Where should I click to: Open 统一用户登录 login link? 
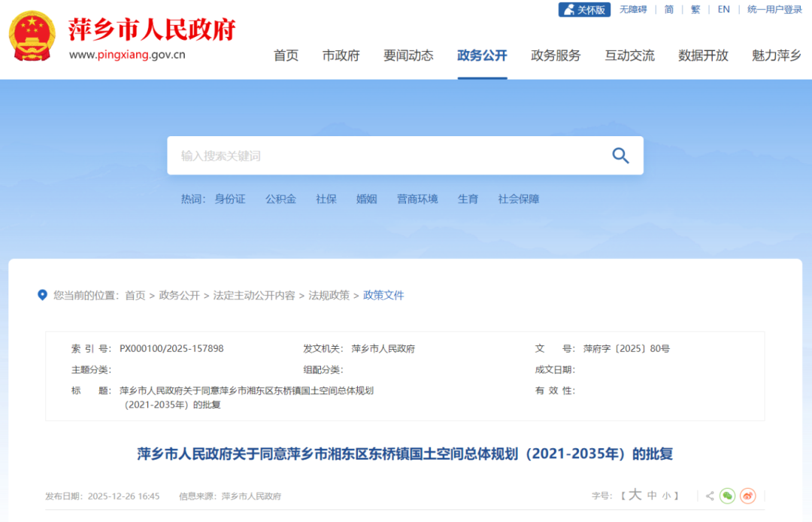coord(774,9)
